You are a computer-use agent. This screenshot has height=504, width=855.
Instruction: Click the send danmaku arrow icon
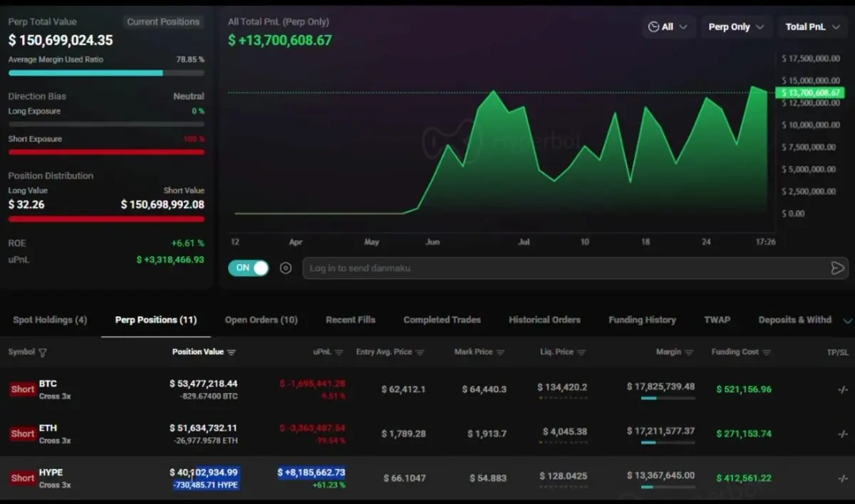837,268
